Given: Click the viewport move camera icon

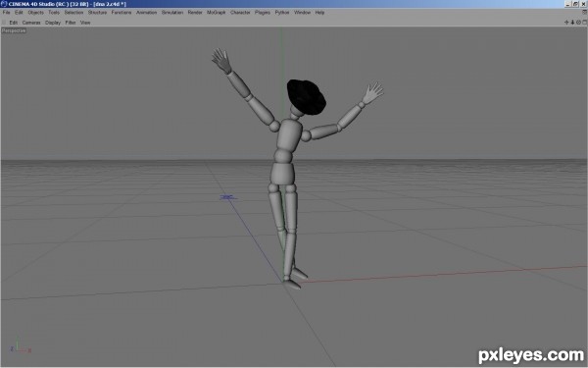Looking at the screenshot, I should [x=566, y=23].
